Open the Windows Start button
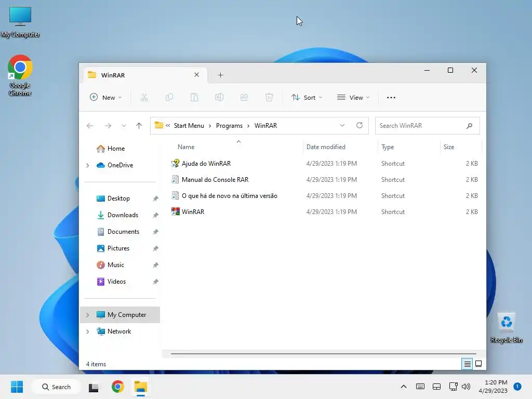The height and width of the screenshot is (399, 532). [17, 387]
